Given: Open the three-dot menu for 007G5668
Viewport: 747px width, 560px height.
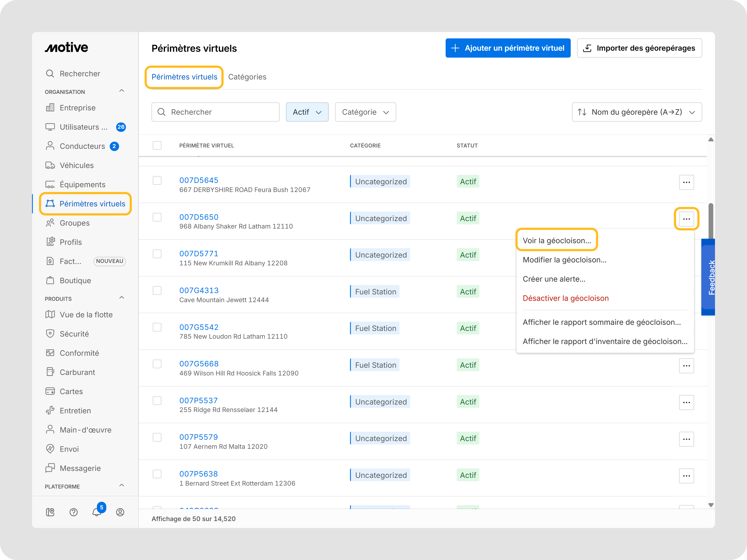Looking at the screenshot, I should pos(686,366).
